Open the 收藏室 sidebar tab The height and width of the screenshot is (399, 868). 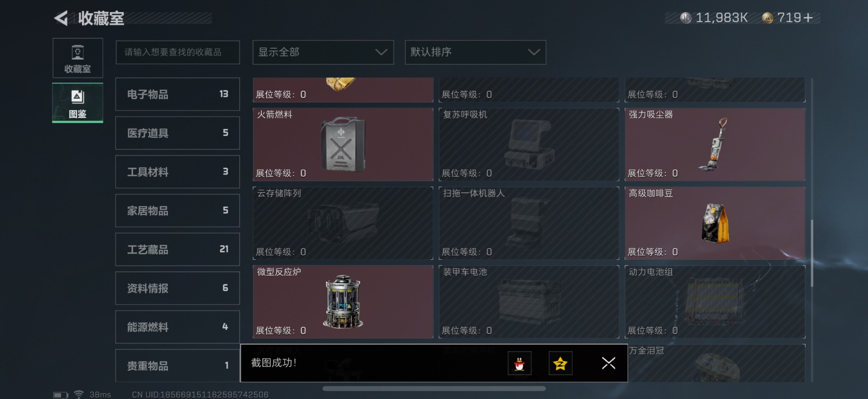point(78,58)
